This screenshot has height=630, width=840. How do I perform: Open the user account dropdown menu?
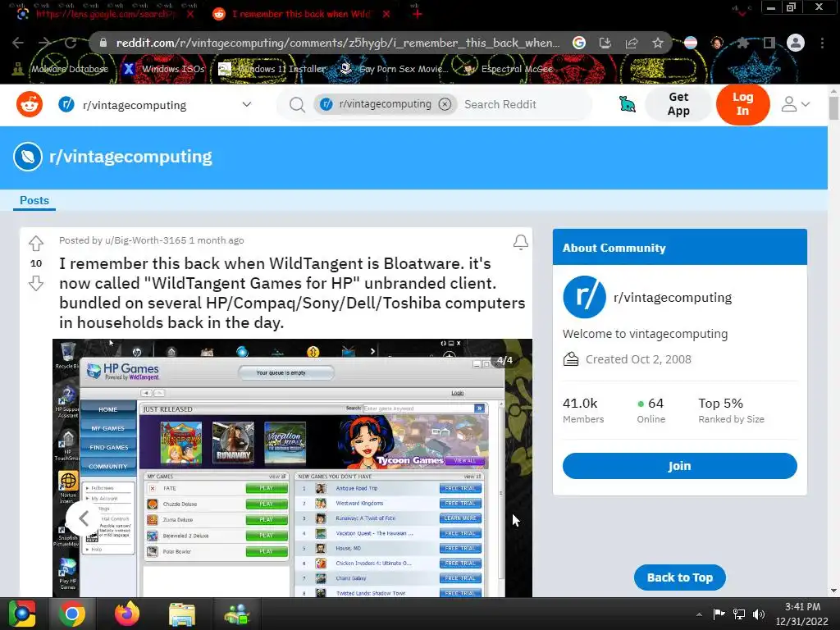point(795,104)
